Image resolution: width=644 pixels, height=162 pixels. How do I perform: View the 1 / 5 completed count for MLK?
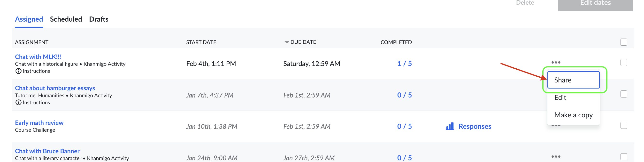click(x=404, y=64)
